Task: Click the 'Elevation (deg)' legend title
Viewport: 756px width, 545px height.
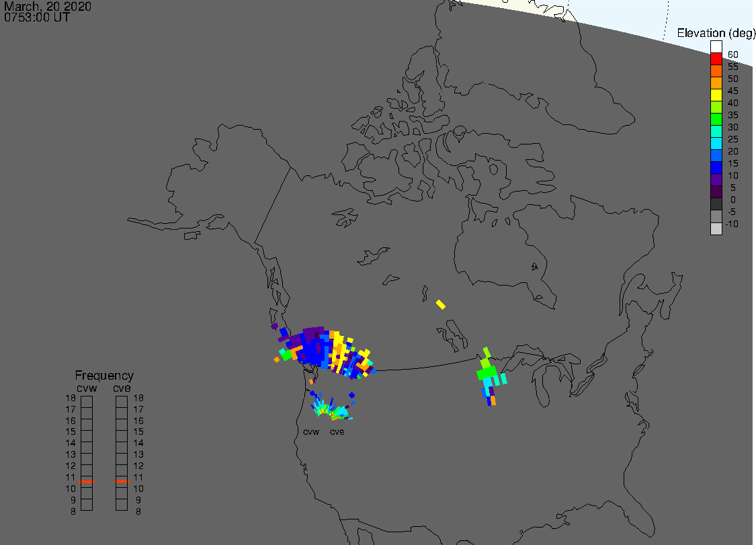Action: click(x=716, y=34)
